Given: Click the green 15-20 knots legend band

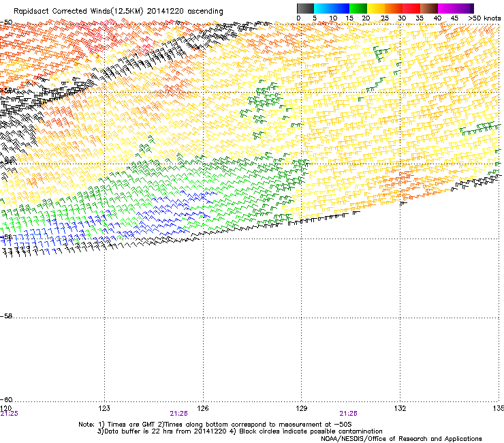Looking at the screenshot, I should point(358,8).
